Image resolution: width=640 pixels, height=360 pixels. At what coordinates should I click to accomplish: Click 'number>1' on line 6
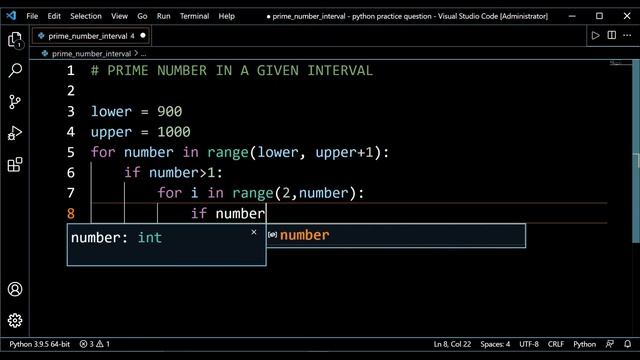click(182, 173)
